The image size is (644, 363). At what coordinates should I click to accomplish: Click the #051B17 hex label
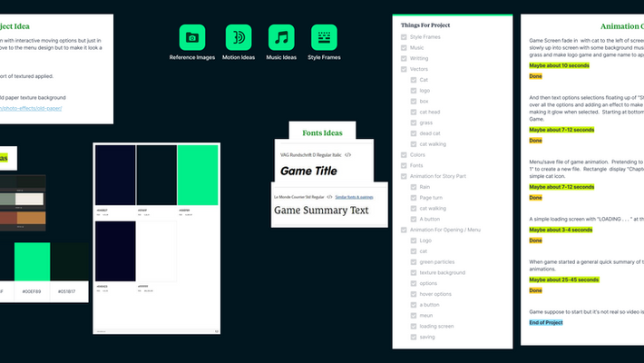(66, 291)
